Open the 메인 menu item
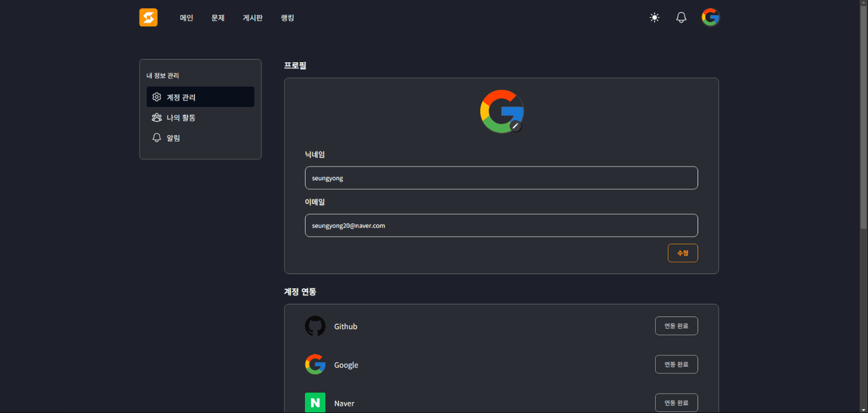The width and height of the screenshot is (868, 413). (186, 18)
